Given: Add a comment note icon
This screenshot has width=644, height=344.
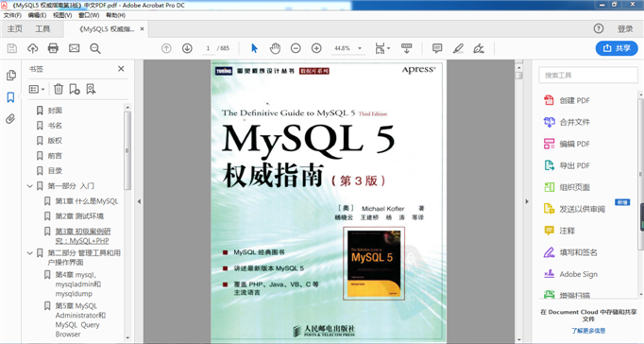Looking at the screenshot, I should point(437,48).
